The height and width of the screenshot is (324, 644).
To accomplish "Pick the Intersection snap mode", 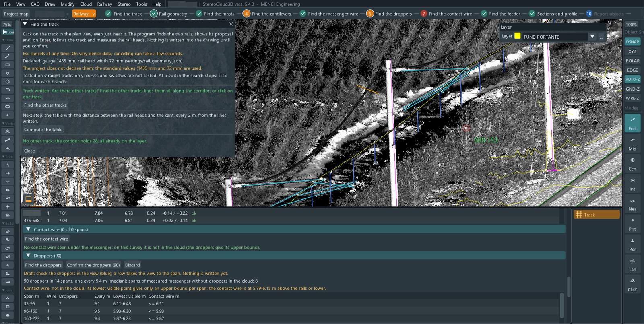I will 632,184.
